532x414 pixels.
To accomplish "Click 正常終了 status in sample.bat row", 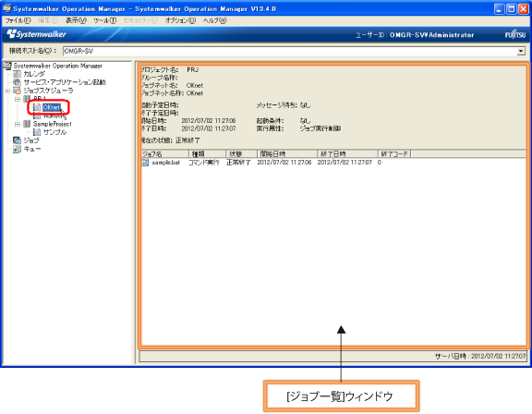I will pos(238,163).
